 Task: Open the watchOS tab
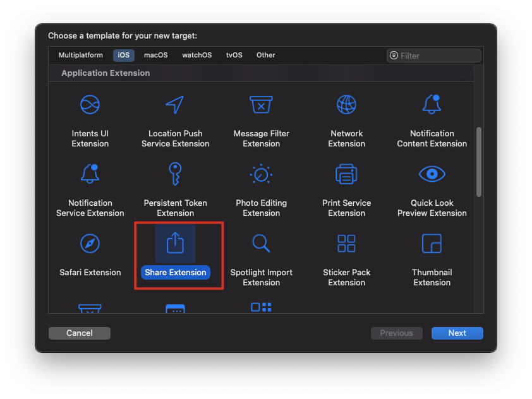(x=196, y=55)
